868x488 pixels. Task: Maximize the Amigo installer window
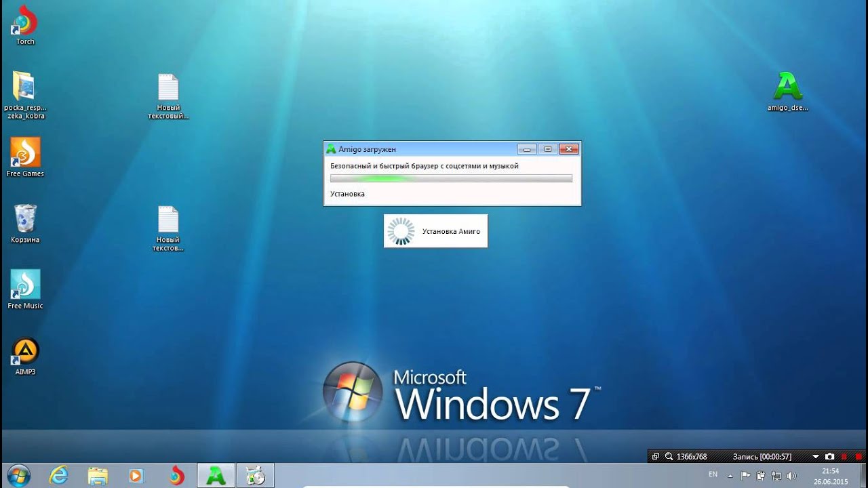click(548, 149)
